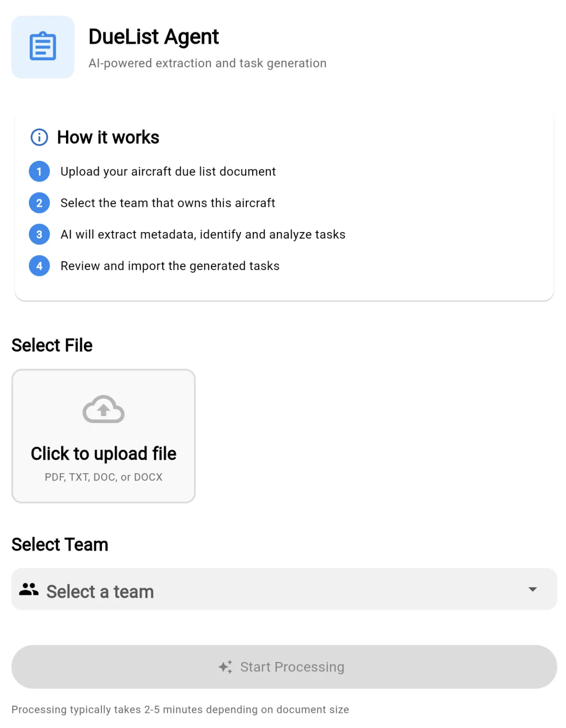Click the cloud upload icon
Screen dimensions: 566x728
click(103, 409)
